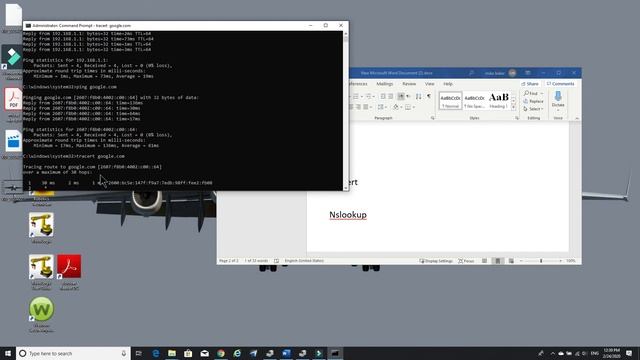
Task: Click the 100% zoom level
Action: (x=571, y=260)
